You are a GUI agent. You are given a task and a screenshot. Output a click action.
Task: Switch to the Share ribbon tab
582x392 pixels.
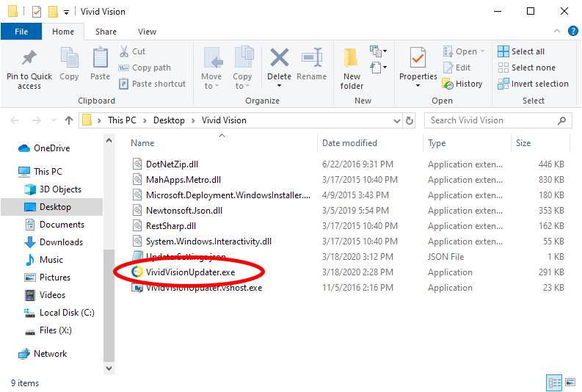(x=106, y=32)
